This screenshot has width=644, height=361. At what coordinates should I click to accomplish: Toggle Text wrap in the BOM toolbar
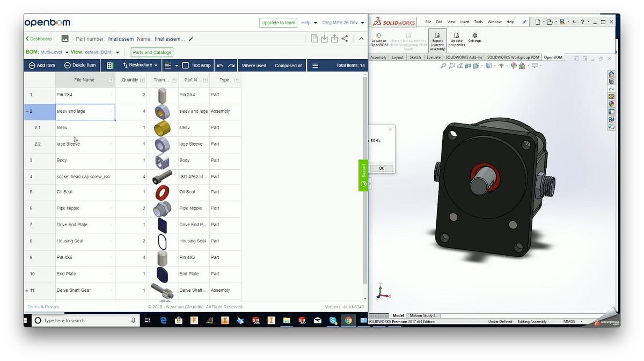[x=186, y=65]
